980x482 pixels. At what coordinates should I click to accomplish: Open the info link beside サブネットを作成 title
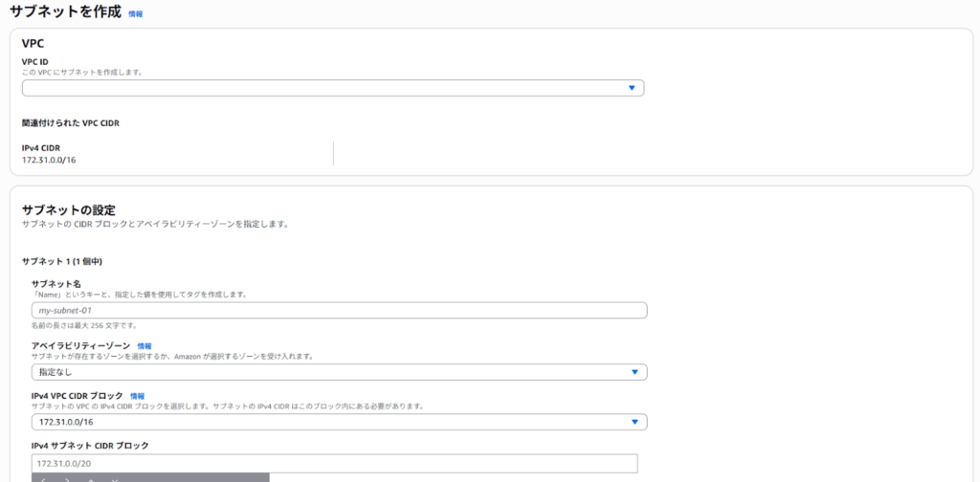(135, 14)
